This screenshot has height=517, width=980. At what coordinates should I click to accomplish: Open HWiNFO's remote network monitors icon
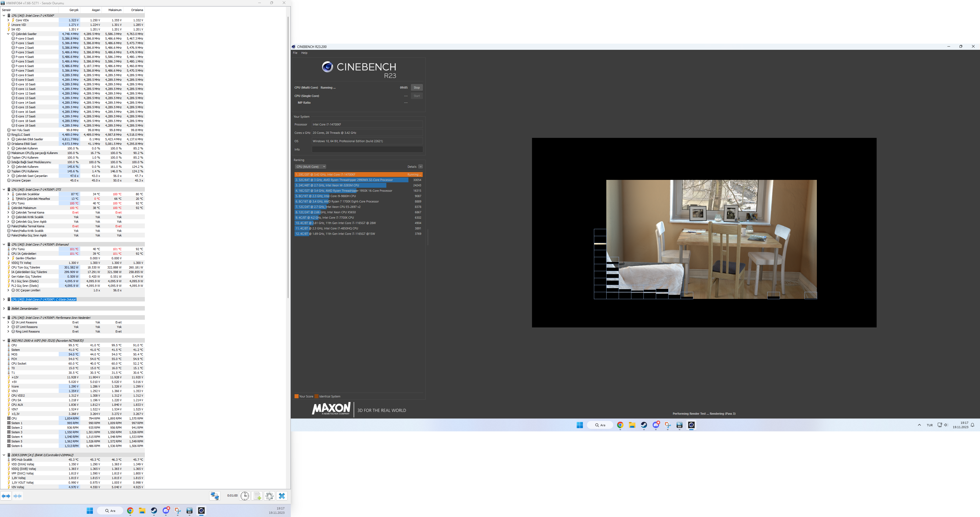215,496
